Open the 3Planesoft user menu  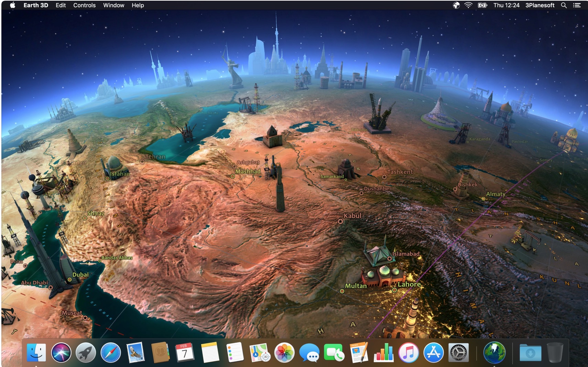(x=540, y=5)
